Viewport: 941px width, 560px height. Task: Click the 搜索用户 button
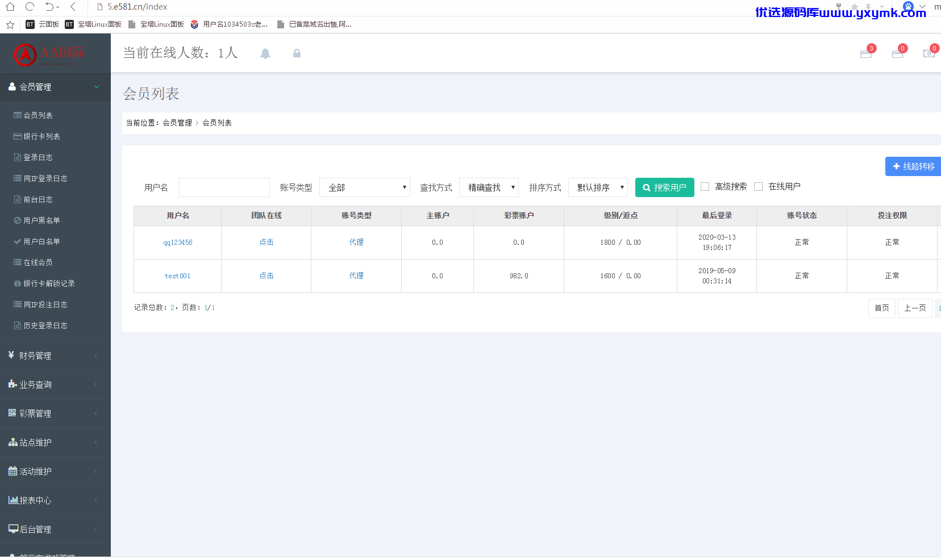tap(664, 187)
